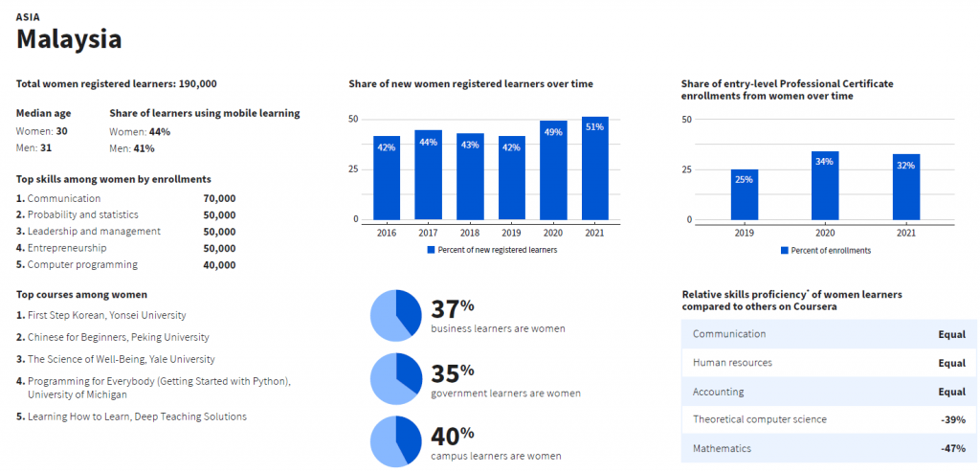Screen dimensions: 980x472
Task: Select the 2020 certificate bar showing 34%
Action: (825, 187)
